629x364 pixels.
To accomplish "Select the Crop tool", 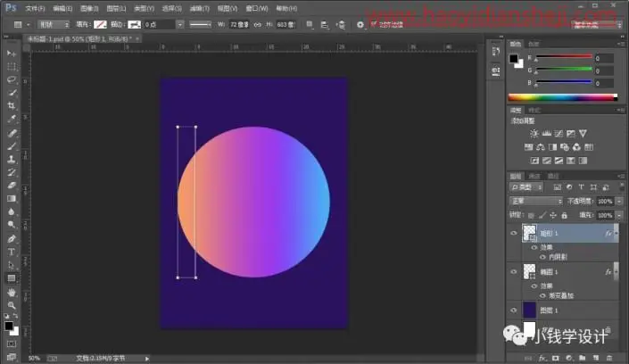I will (12, 106).
